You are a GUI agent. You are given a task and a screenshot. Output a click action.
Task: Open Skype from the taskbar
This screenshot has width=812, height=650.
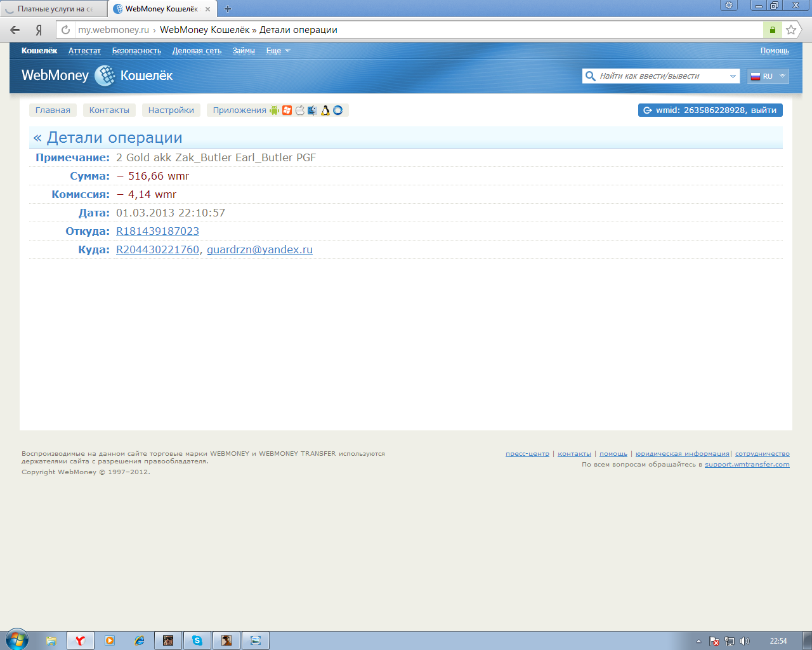197,640
